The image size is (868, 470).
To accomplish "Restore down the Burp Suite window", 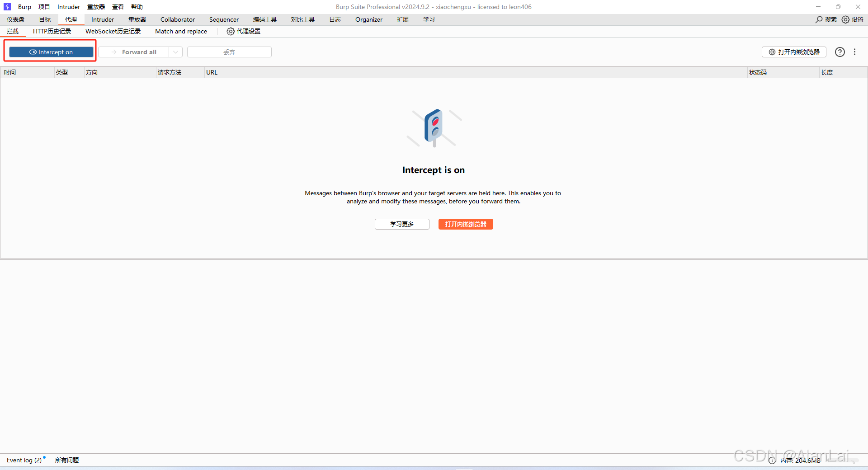I will click(838, 7).
